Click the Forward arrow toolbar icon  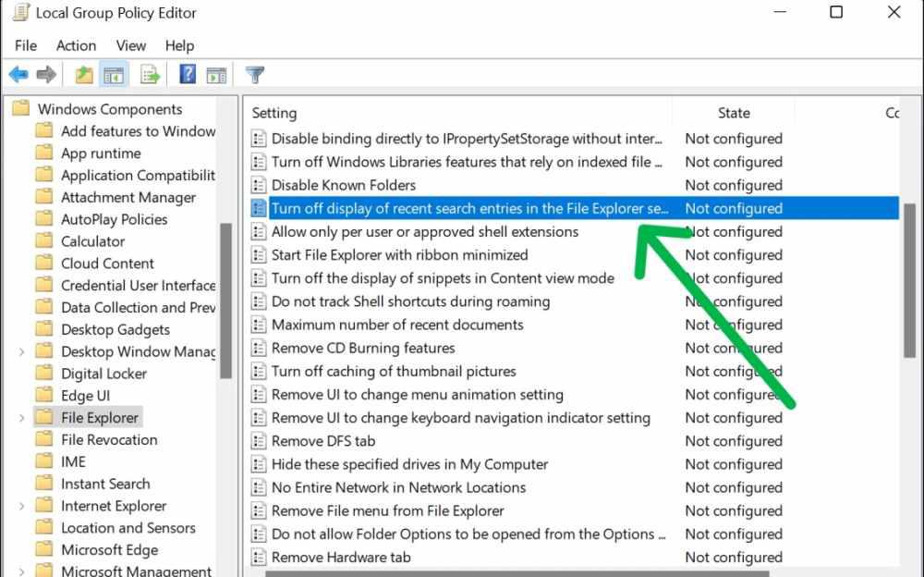click(x=46, y=75)
